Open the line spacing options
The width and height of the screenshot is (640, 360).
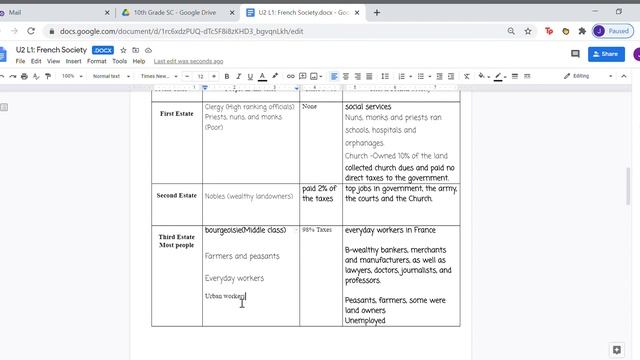[x=385, y=76]
